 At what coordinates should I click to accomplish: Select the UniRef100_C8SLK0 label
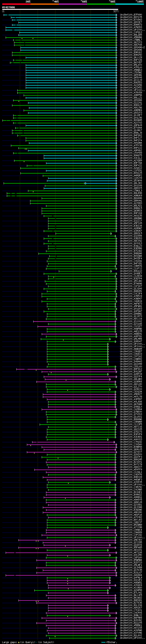coord(131,366)
